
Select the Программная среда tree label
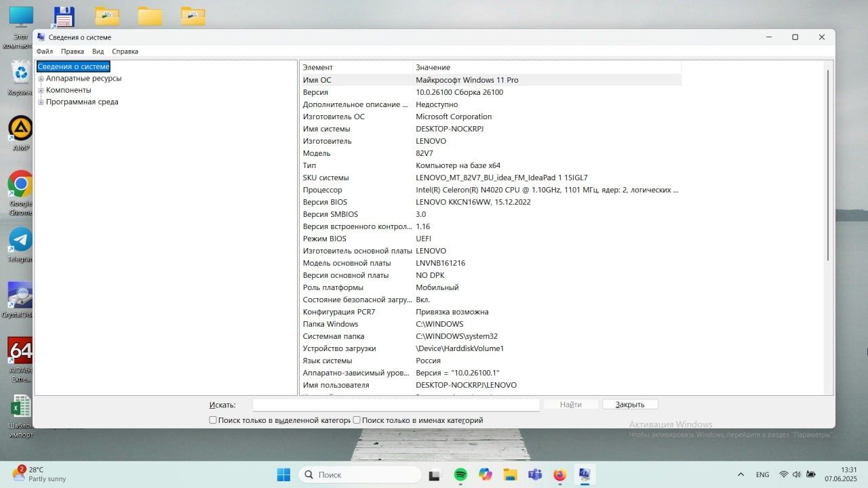click(x=82, y=102)
